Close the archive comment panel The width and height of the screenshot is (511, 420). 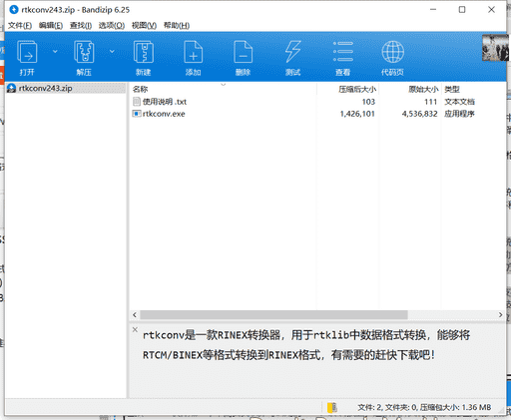(135, 329)
